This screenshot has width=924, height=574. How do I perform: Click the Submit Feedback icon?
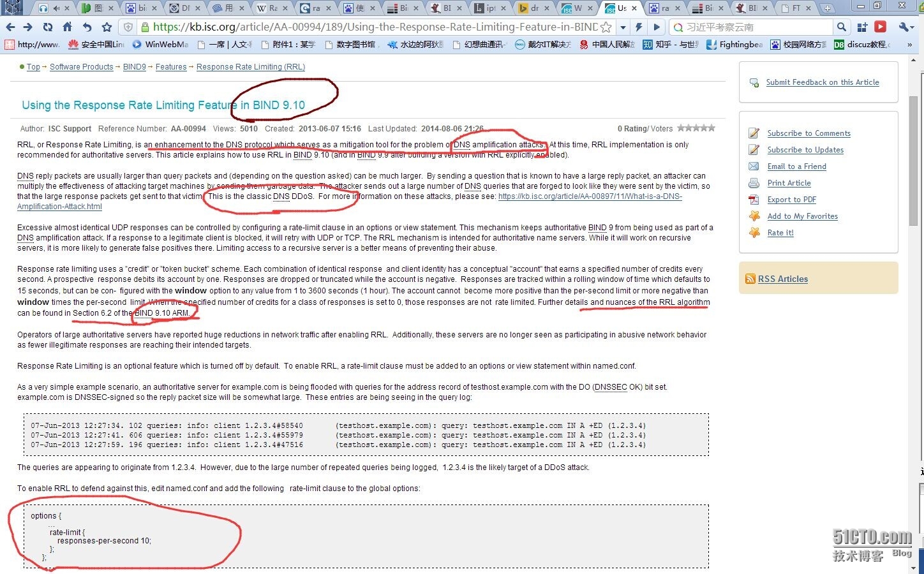[x=754, y=83]
